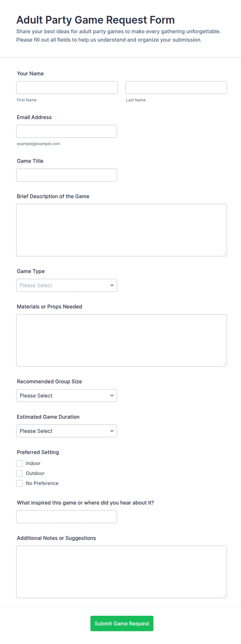Click the Recommended Group Size chevron arrow
The image size is (241, 644).
(112, 396)
